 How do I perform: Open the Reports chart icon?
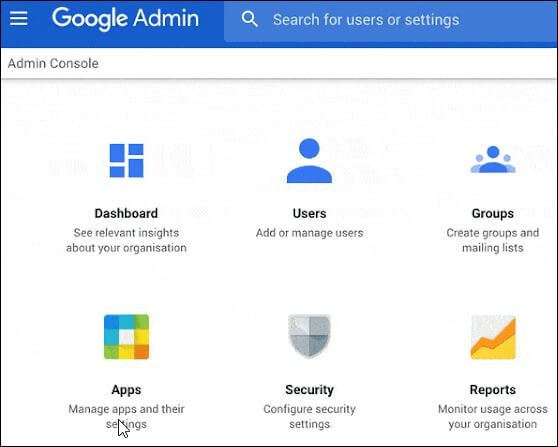point(493,337)
